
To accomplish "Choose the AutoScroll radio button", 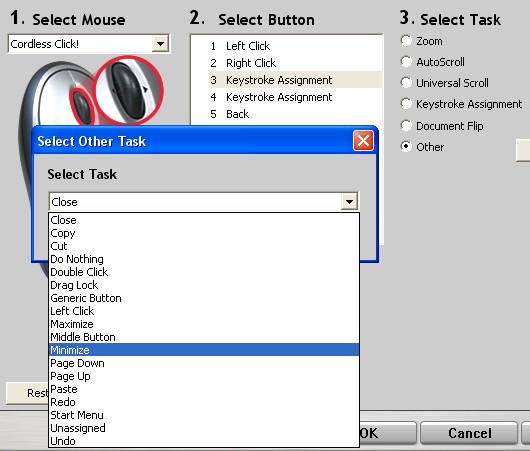I will point(406,62).
